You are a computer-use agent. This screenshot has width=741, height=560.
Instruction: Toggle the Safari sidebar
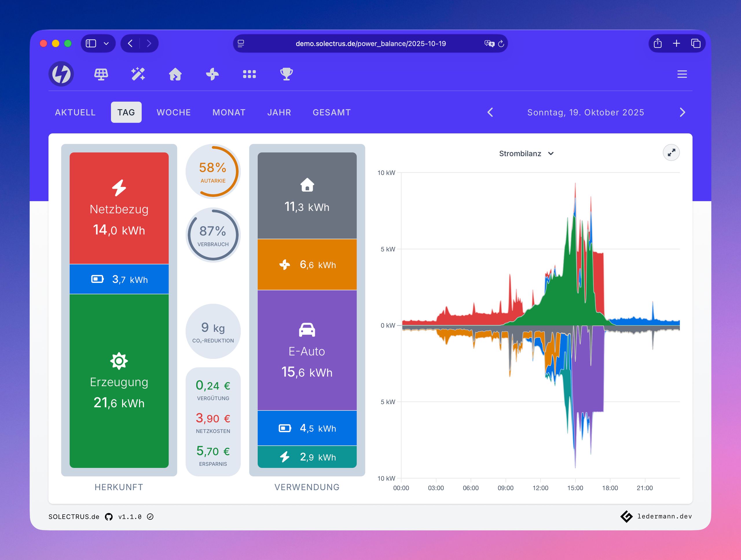pos(91,43)
